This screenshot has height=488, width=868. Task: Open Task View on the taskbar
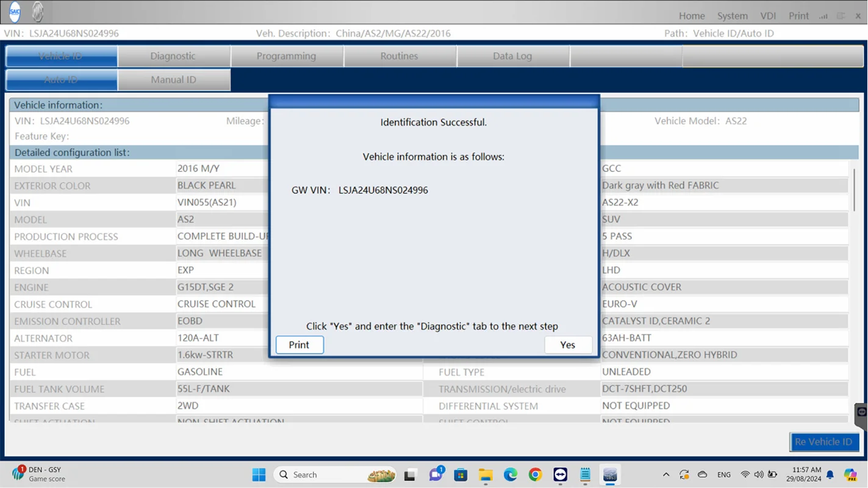410,475
